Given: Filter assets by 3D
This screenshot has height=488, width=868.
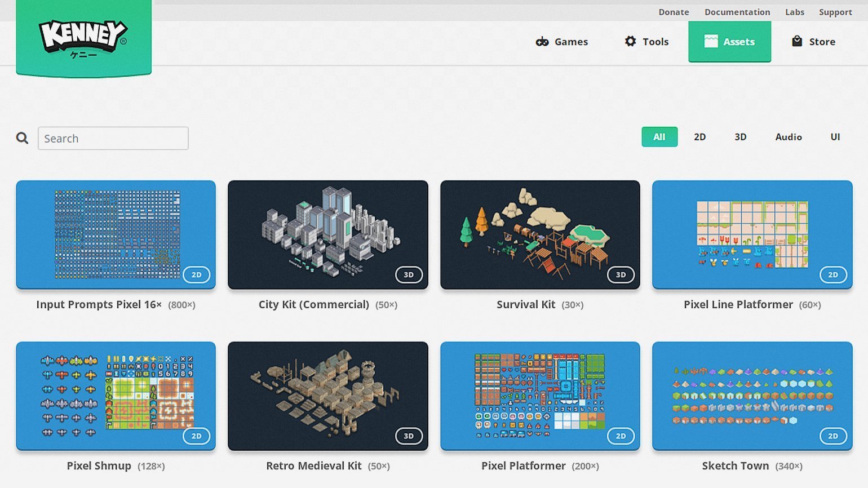Looking at the screenshot, I should pos(741,137).
